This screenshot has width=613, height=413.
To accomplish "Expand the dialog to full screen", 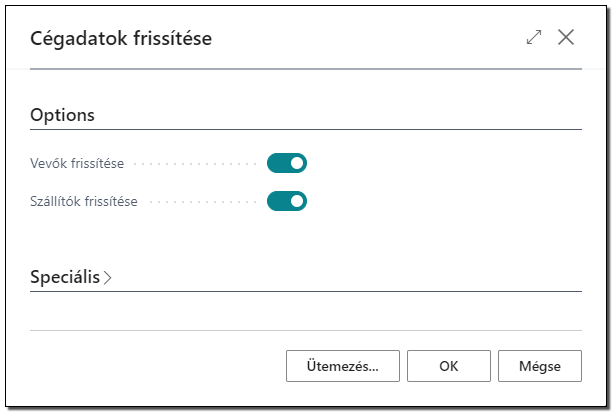I will tap(534, 38).
